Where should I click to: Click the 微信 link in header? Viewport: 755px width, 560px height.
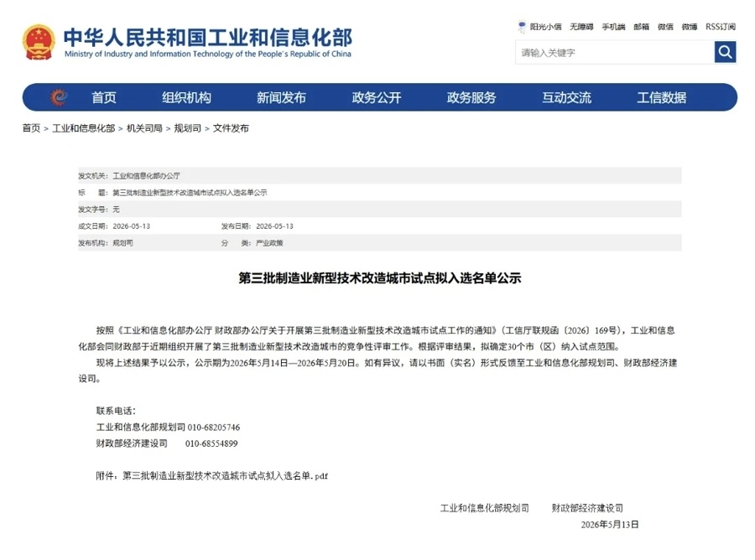coord(665,27)
